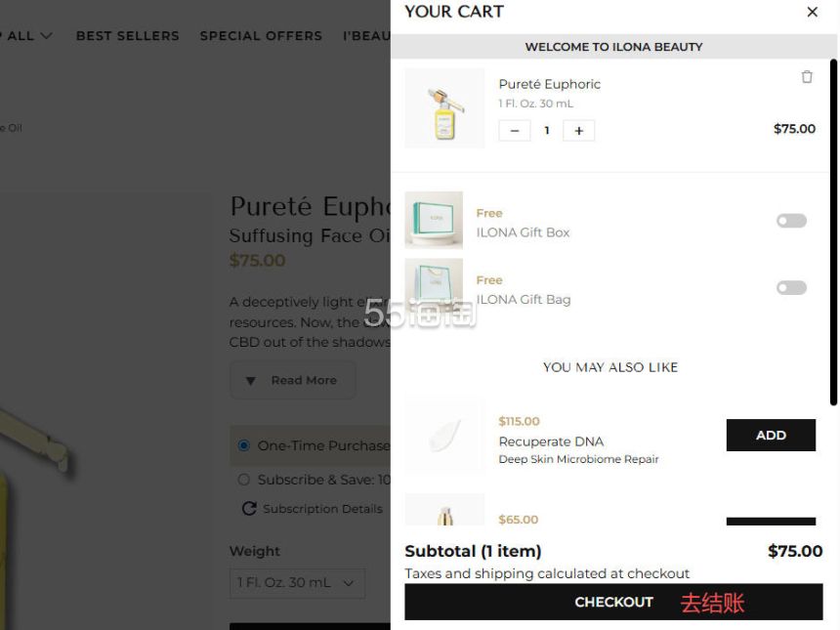Decrease Pureté Euphoric quantity with minus
The width and height of the screenshot is (840, 630).
[515, 131]
